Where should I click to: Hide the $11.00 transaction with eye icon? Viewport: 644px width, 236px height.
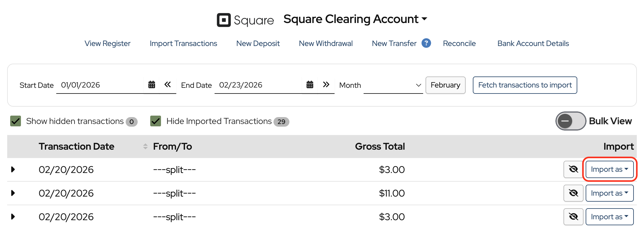(573, 193)
